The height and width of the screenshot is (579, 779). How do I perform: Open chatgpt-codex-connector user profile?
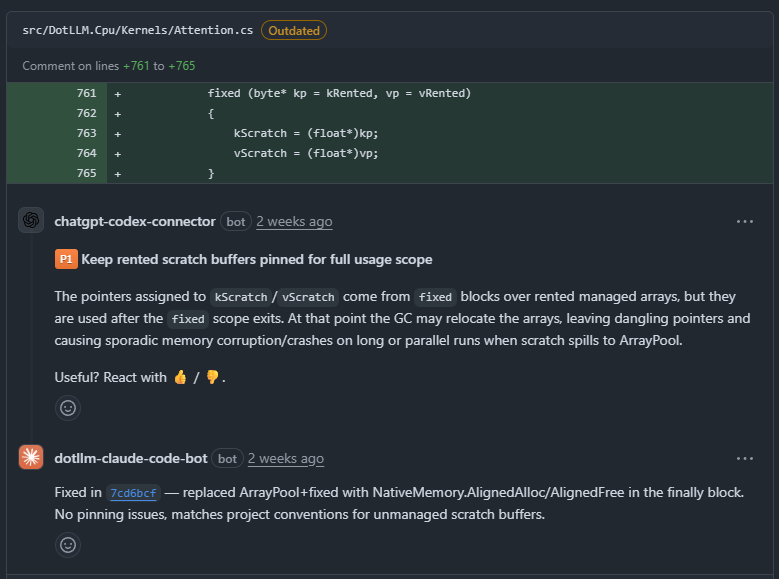134,221
